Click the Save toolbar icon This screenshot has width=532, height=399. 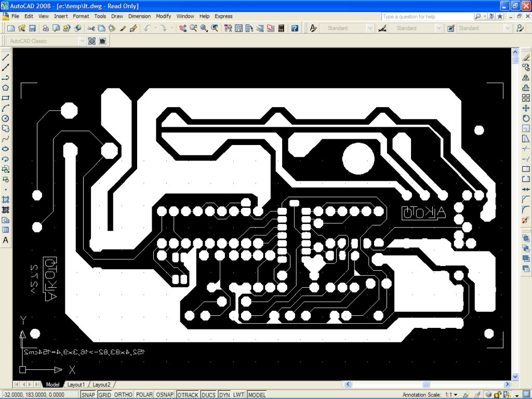pyautogui.click(x=32, y=28)
